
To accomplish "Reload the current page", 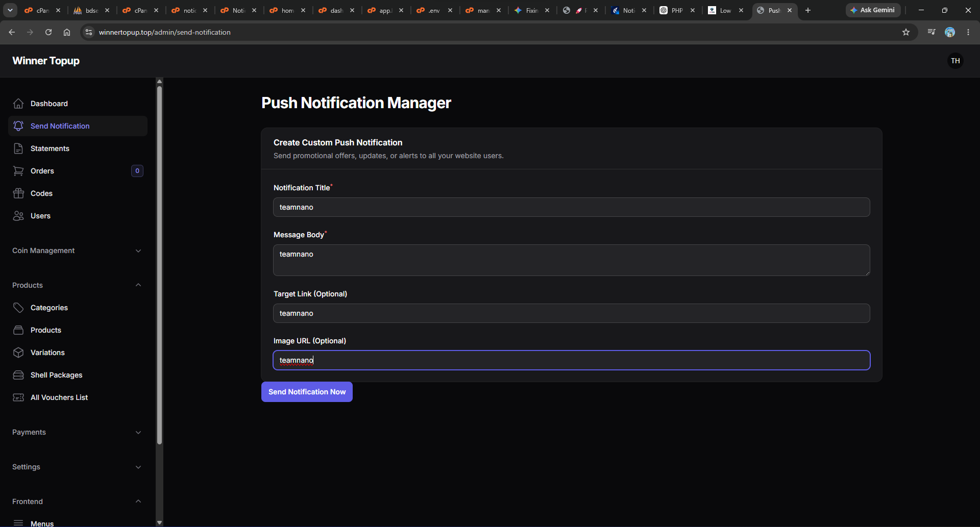I will click(48, 32).
